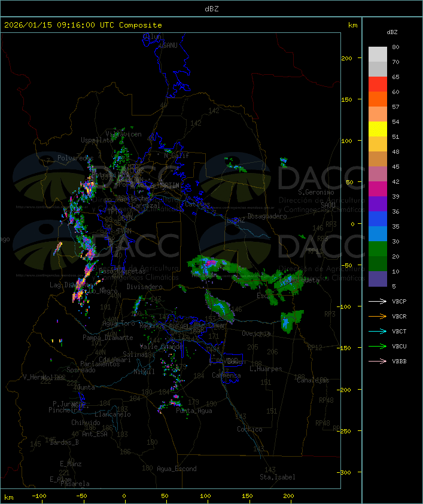Click the white VBCP arrow icon
This screenshot has width=423, height=504.
click(378, 301)
